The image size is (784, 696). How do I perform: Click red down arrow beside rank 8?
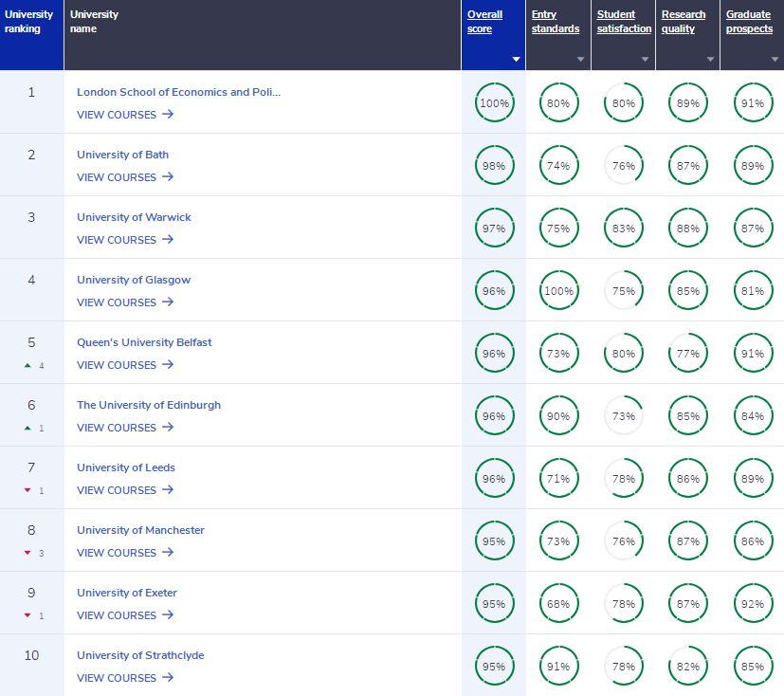click(27, 553)
